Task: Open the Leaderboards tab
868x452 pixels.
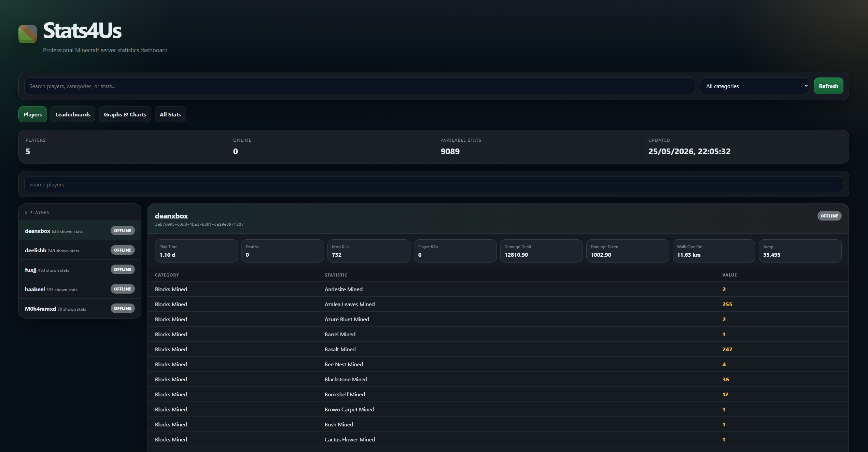Action: pyautogui.click(x=73, y=114)
